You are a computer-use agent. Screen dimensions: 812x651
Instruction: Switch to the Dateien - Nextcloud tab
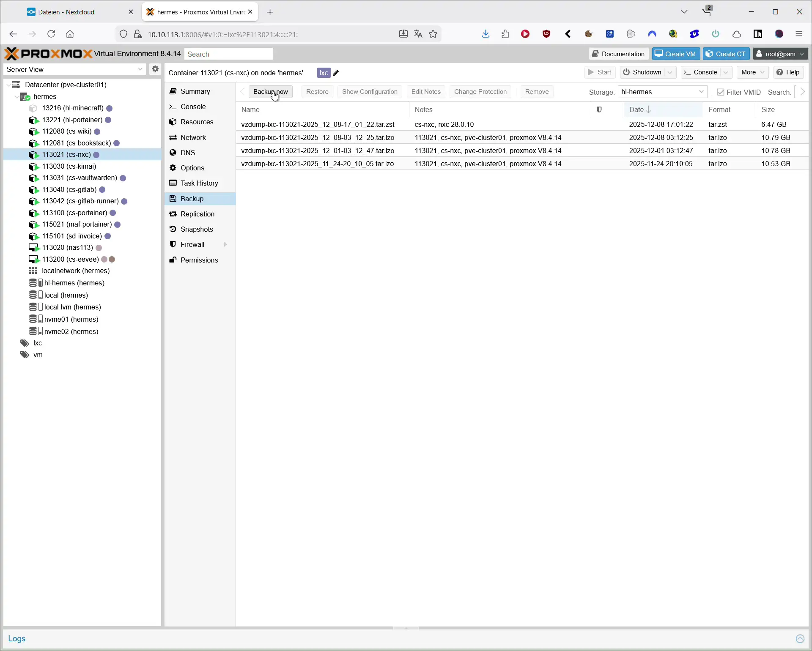[66, 11]
